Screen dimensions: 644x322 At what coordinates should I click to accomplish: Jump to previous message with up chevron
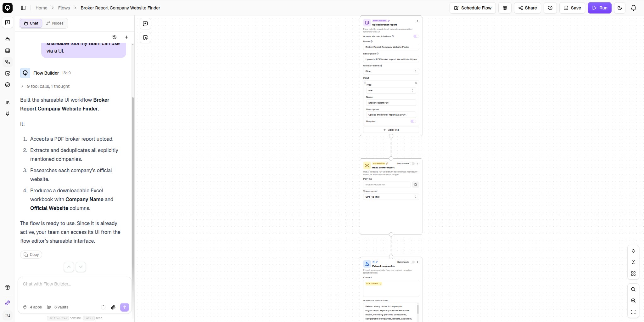(69, 267)
